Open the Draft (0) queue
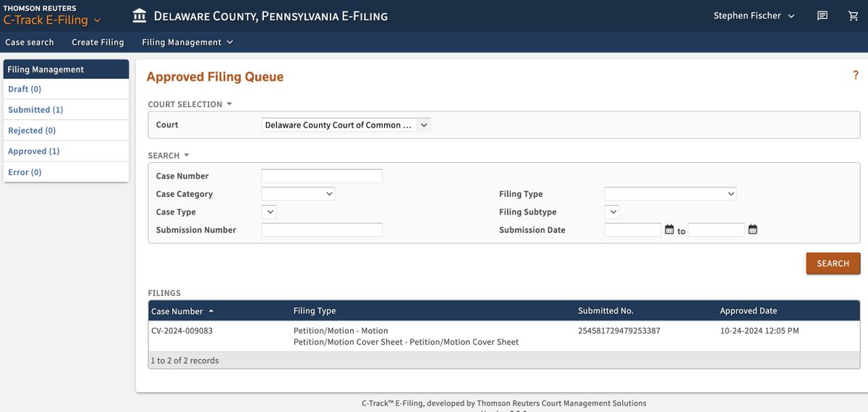This screenshot has width=868, height=412. pos(25,89)
